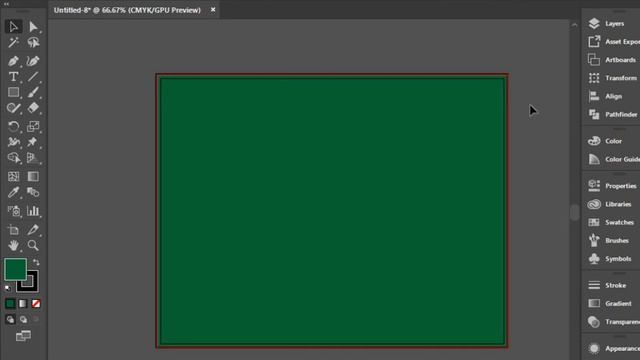Reset to default fill and stroke
Image resolution: width=640 pixels, height=360 pixels.
pos(8,288)
